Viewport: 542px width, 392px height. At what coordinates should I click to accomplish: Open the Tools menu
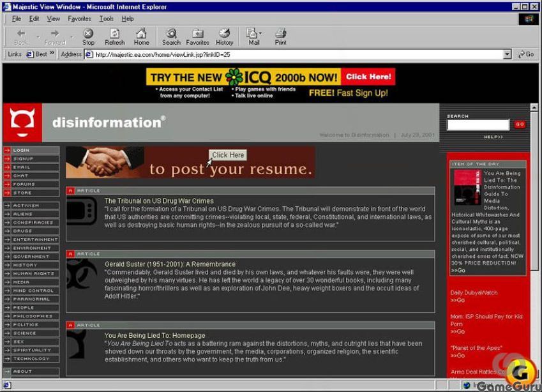click(x=107, y=19)
